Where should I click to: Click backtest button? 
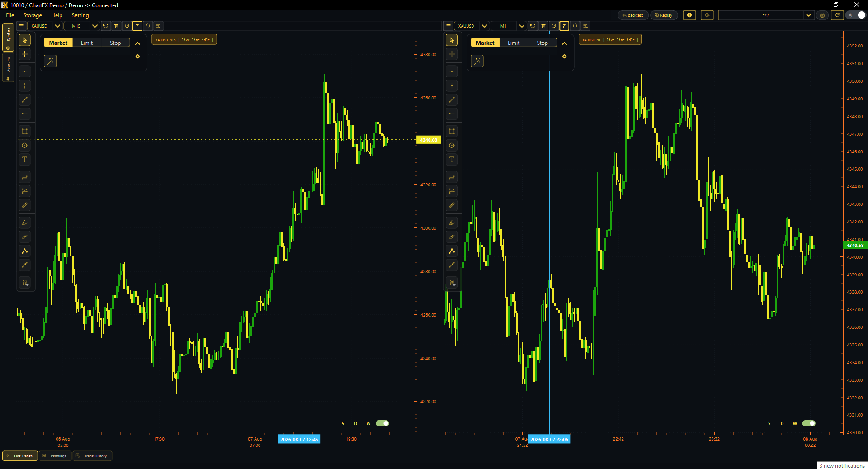click(633, 15)
